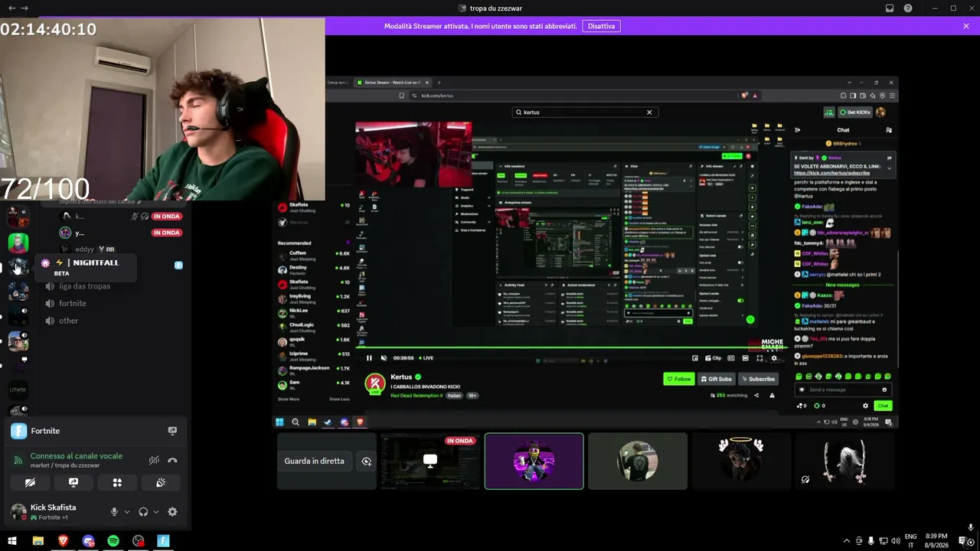Open the RampageJackson recommended channel
980x551 pixels.
click(x=314, y=370)
